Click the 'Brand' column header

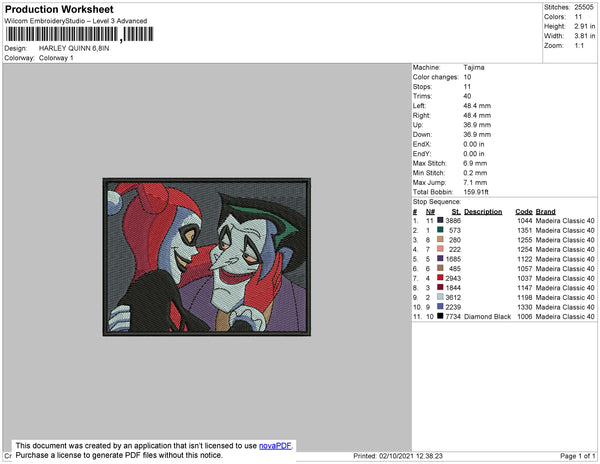tap(545, 212)
